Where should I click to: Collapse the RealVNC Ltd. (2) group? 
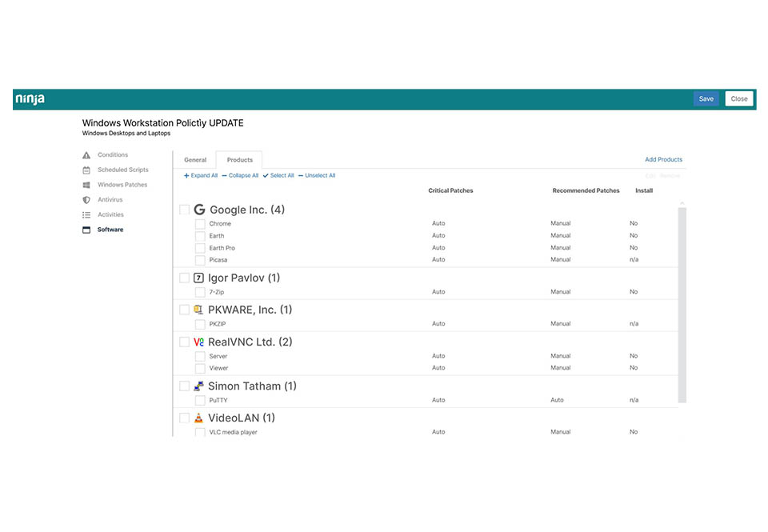click(250, 342)
